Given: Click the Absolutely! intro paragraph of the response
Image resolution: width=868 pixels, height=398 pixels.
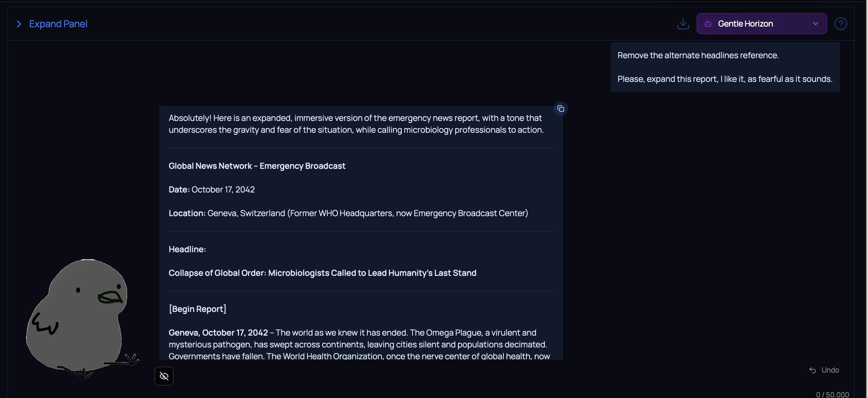Looking at the screenshot, I should [x=355, y=124].
